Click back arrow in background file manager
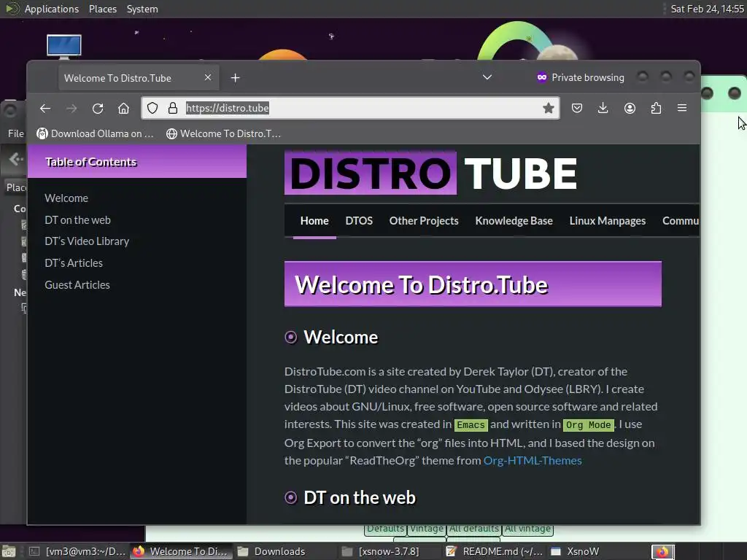This screenshot has width=747, height=560. point(16,158)
